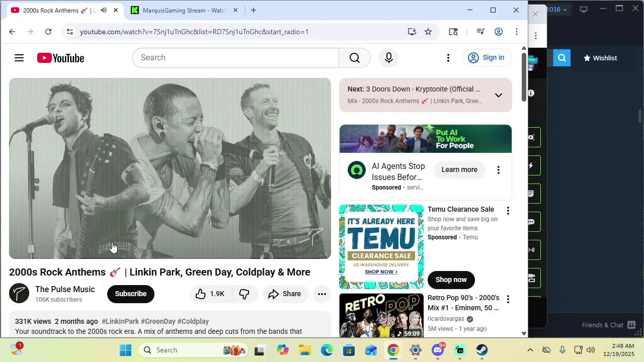The height and width of the screenshot is (362, 644).
Task: Go back in Chrome browser
Action: click(x=12, y=32)
